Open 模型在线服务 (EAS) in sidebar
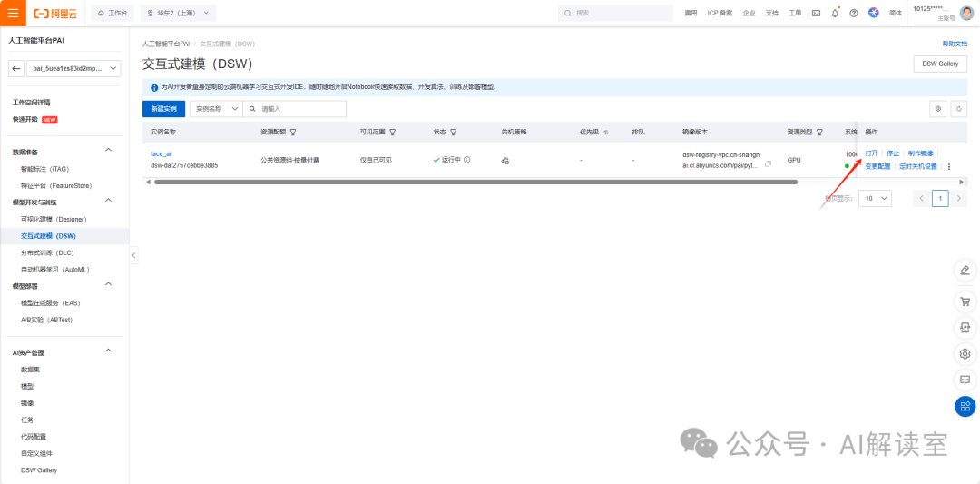980x484 pixels. point(50,302)
